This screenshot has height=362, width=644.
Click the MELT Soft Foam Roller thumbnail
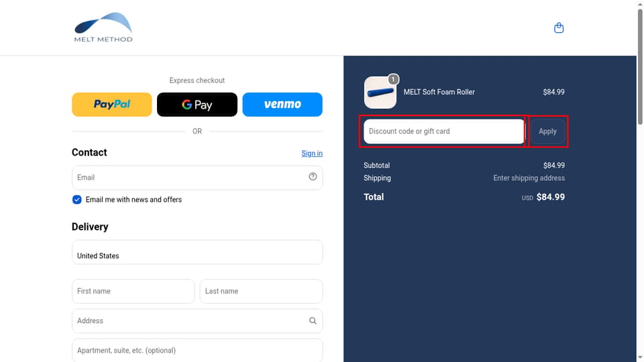[x=380, y=93]
